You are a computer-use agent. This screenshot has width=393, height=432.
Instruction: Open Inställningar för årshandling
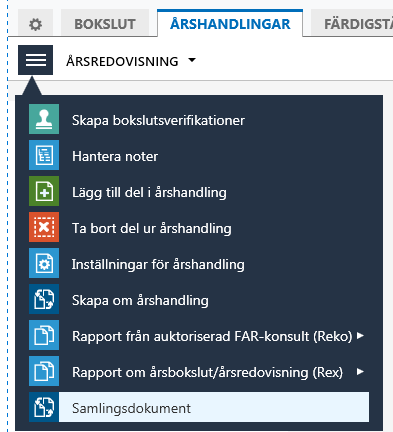pos(158,265)
